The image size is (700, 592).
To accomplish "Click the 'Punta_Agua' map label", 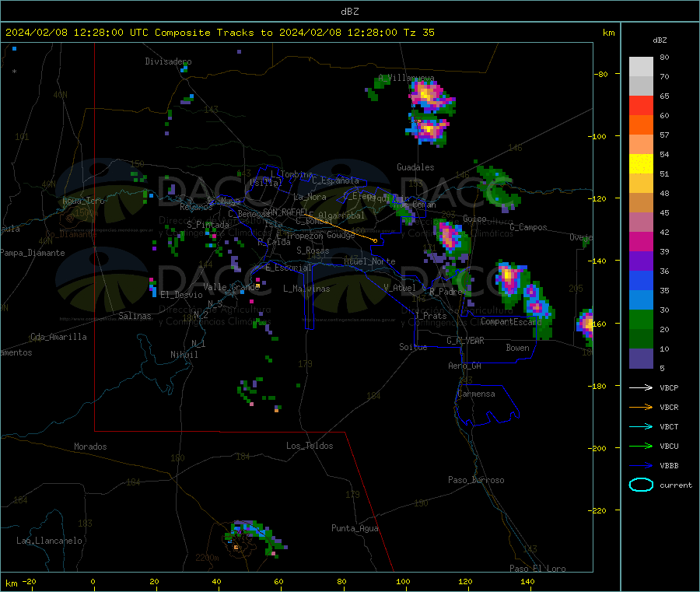I will [x=355, y=528].
